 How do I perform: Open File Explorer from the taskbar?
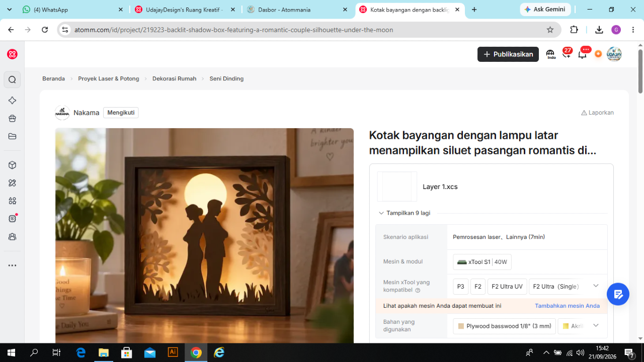(x=104, y=352)
